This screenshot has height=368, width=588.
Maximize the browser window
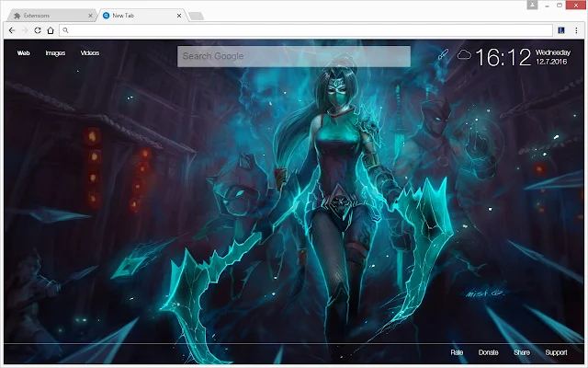[560, 6]
